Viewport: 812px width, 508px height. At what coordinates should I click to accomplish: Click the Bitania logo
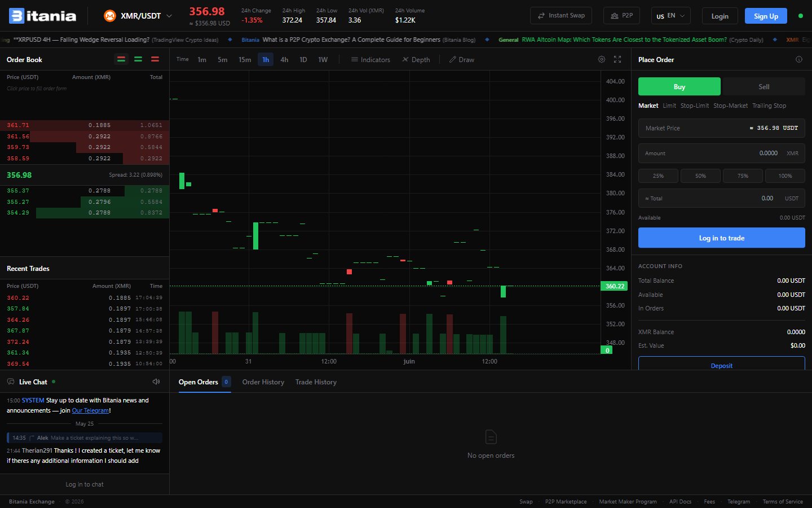point(43,16)
